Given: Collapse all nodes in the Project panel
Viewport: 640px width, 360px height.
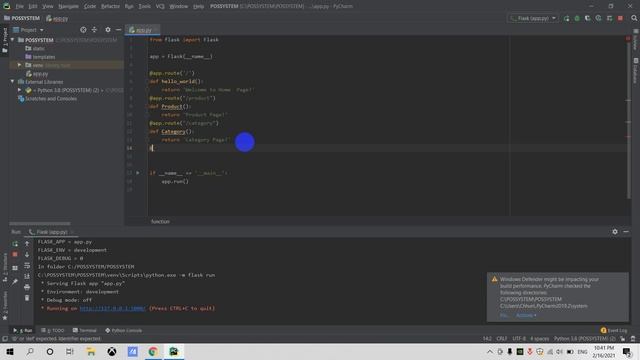Looking at the screenshot, I should pos(94,30).
